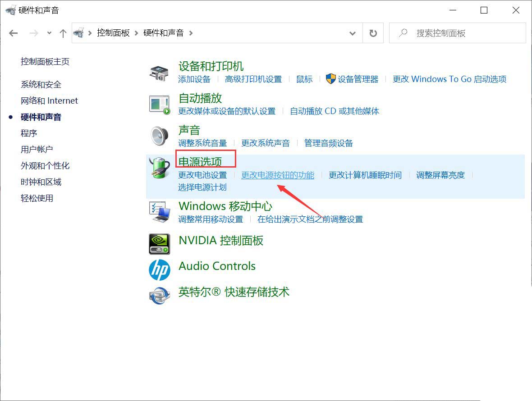Click the Devices and Printers icon
532x401 pixels.
tap(159, 73)
